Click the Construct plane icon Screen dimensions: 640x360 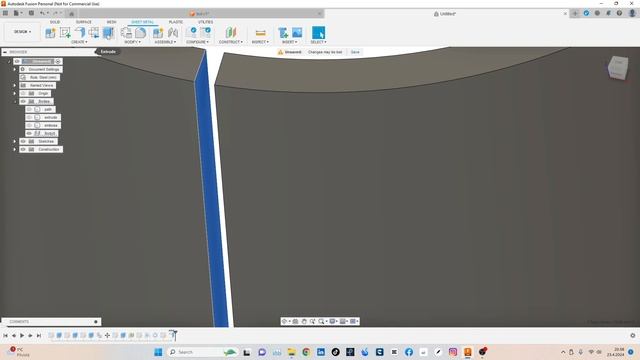point(231,33)
